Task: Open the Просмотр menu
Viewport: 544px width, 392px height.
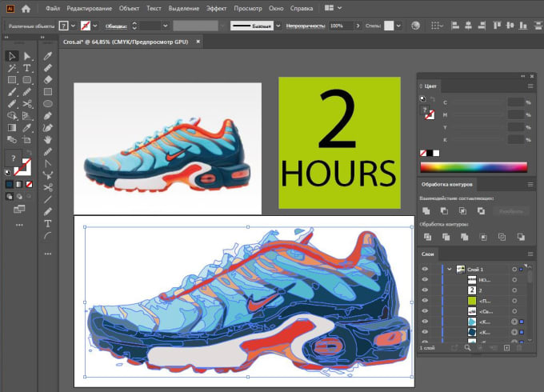Action: click(248, 8)
